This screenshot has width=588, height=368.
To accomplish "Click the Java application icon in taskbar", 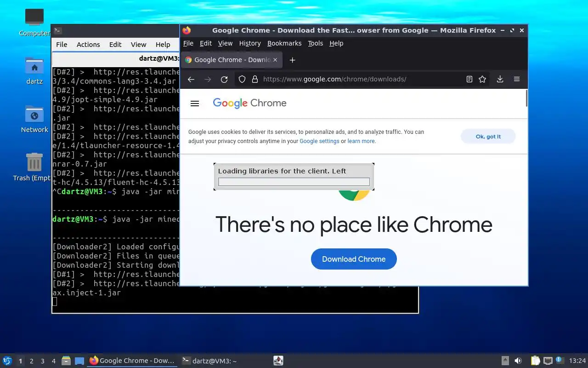I will coord(278,361).
